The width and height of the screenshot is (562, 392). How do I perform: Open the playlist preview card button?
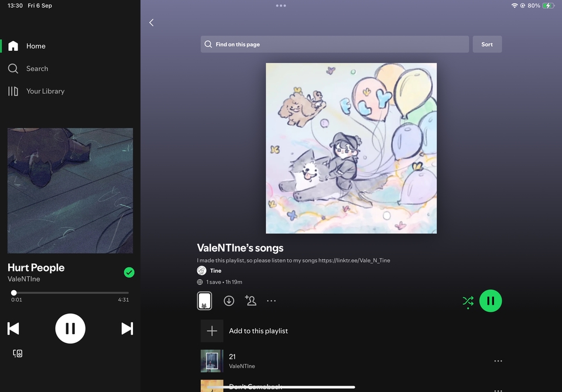point(204,301)
